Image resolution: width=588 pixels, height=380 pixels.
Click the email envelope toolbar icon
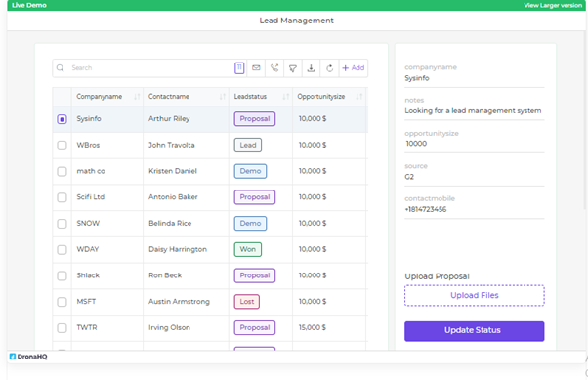tap(256, 68)
